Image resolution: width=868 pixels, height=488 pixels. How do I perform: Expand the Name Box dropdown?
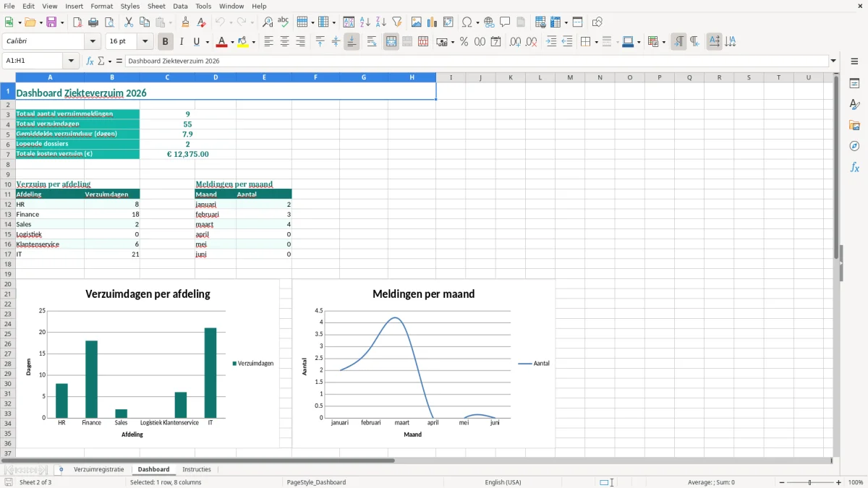pyautogui.click(x=72, y=61)
